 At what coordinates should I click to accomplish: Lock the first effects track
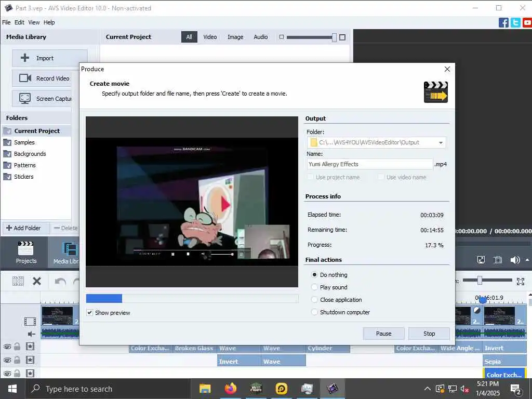(x=17, y=347)
